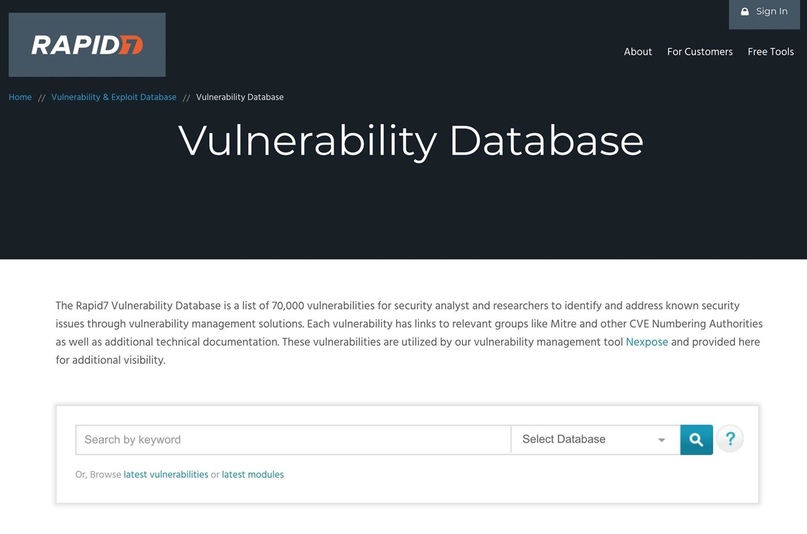807x534 pixels.
Task: Open the For Customers menu
Action: (699, 52)
